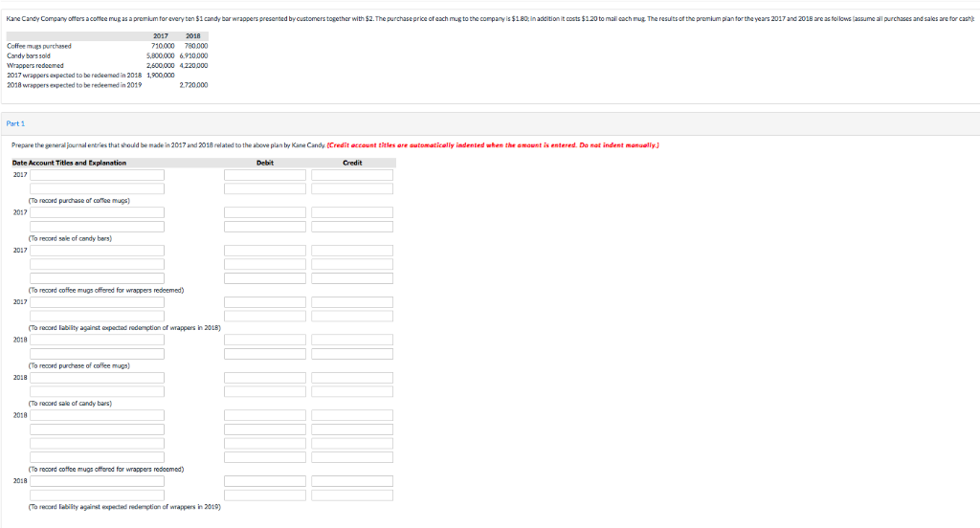Screen dimensions: 980x528
Task: Click the 2017 column header in data table
Action: 161,35
